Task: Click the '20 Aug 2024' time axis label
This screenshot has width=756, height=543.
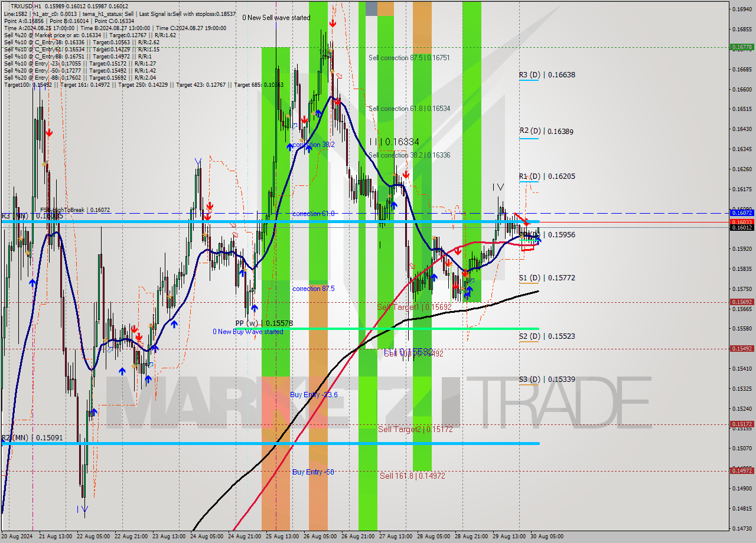Action: coord(17,537)
